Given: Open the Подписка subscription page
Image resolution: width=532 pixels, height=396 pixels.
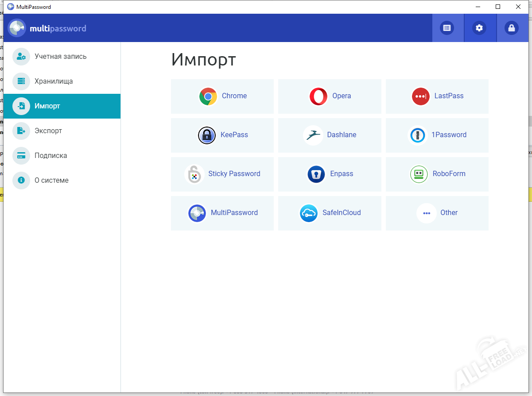Looking at the screenshot, I should (x=51, y=156).
